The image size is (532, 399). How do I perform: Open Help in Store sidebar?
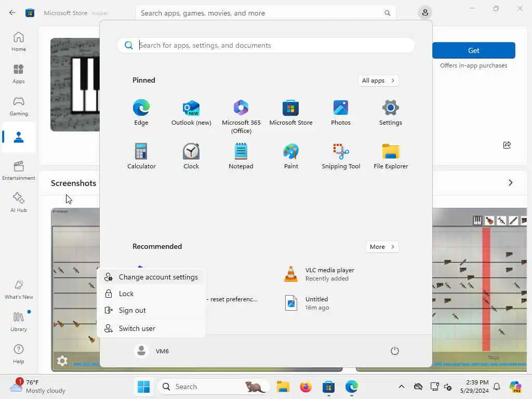point(19,354)
